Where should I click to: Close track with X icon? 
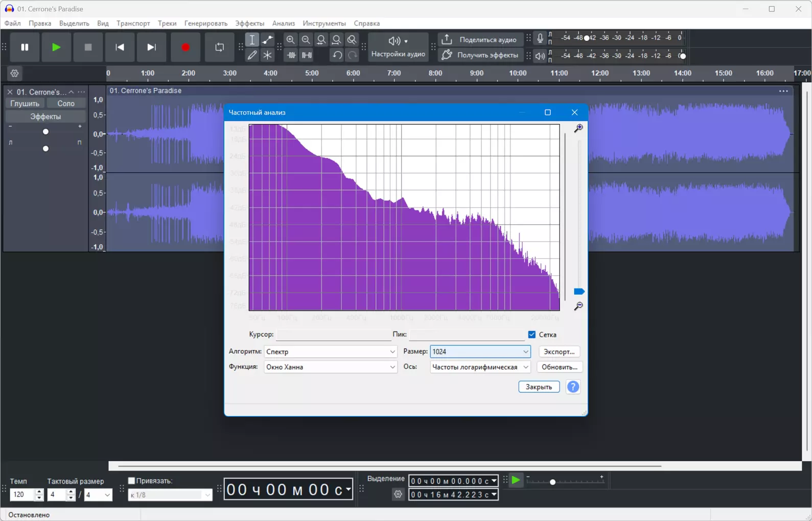coord(10,92)
